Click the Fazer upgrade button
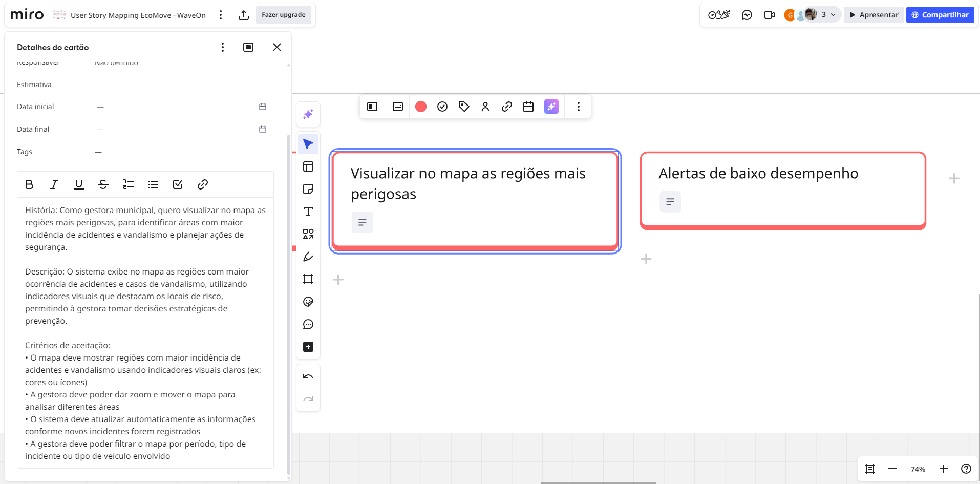980x484 pixels. click(x=283, y=15)
